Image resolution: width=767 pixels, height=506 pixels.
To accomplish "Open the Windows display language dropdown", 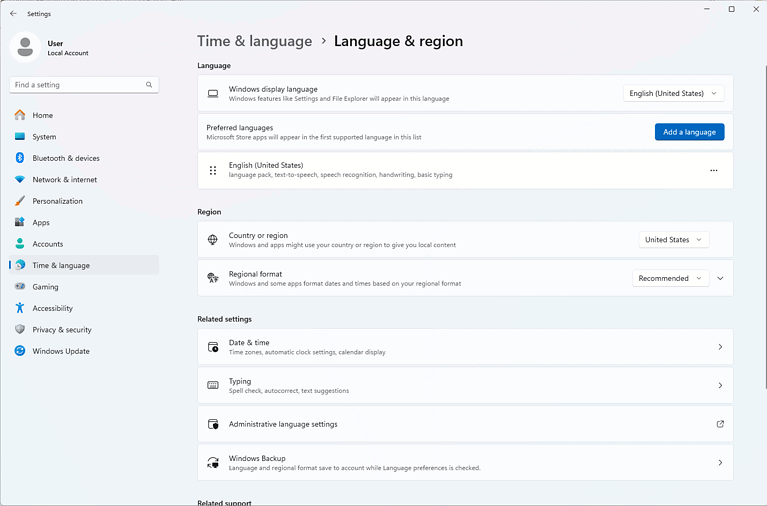I will (x=673, y=93).
